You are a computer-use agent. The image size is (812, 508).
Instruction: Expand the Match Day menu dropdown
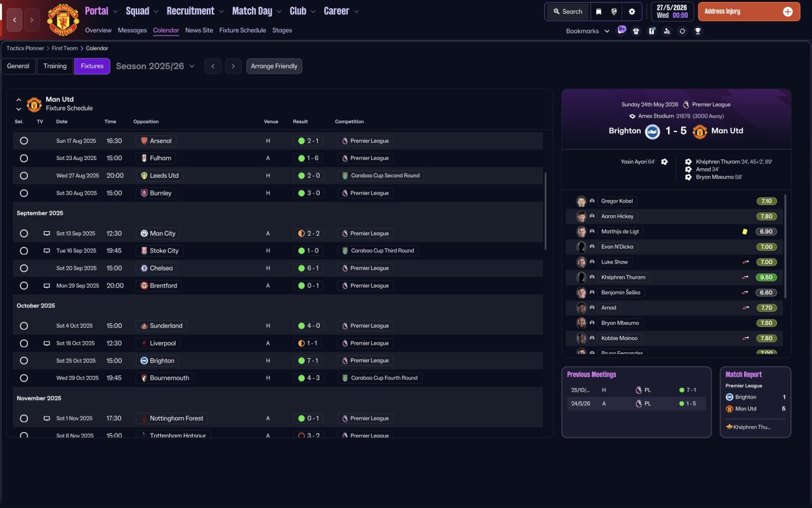(x=278, y=11)
